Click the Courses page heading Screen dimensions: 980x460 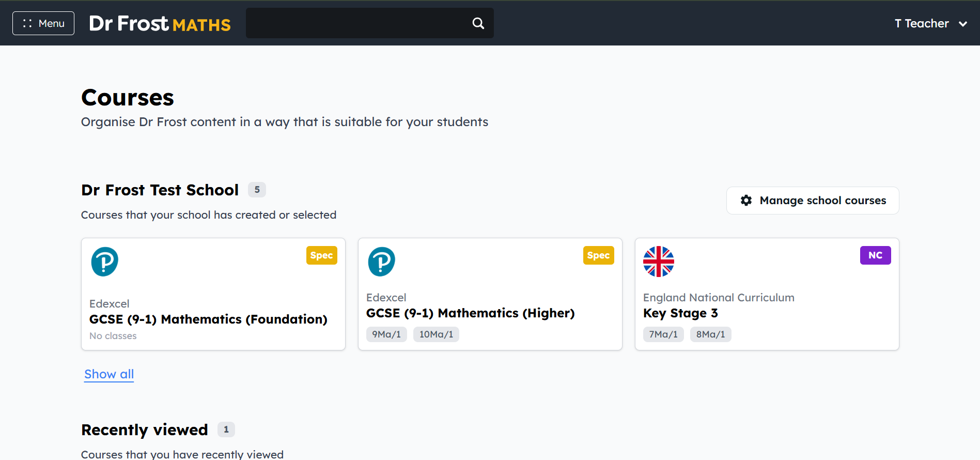tap(128, 98)
